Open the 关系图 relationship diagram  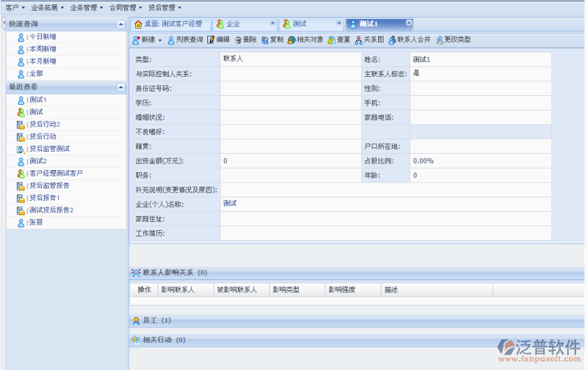[x=369, y=40]
